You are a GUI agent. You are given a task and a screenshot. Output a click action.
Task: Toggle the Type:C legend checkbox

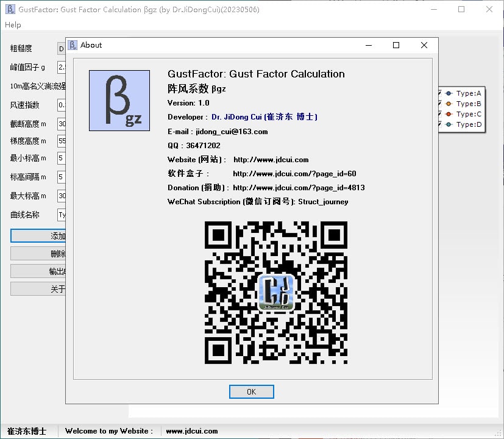(440, 114)
